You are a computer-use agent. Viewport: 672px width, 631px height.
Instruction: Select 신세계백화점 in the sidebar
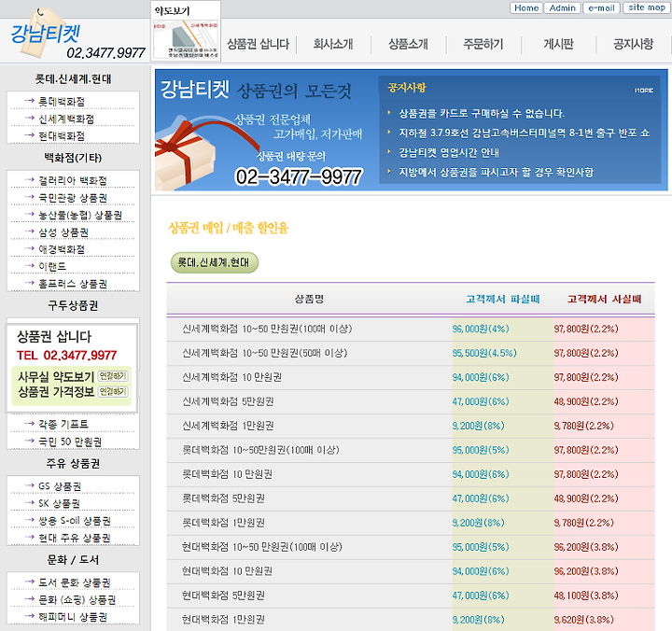[66, 119]
